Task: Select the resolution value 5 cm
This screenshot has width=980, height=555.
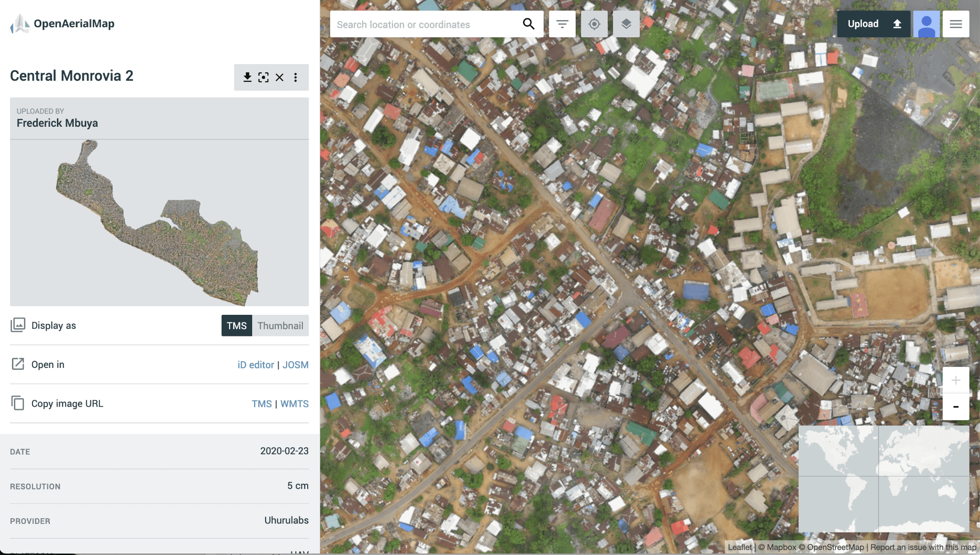Action: pyautogui.click(x=298, y=486)
